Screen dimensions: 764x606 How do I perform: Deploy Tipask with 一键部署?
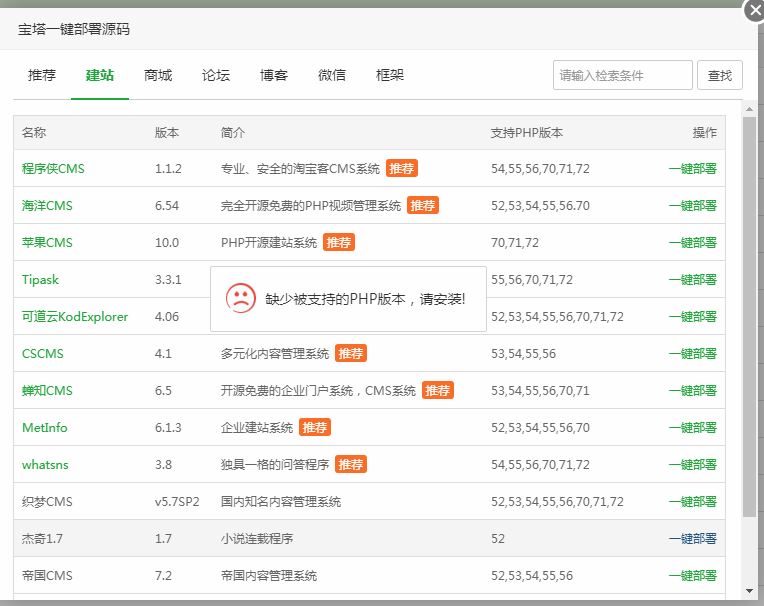point(692,280)
